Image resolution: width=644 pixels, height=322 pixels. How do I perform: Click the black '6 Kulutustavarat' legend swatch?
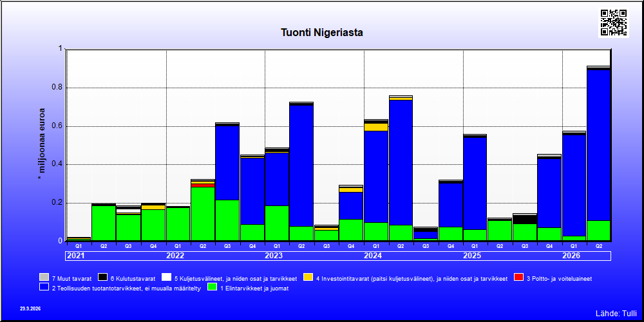pyautogui.click(x=102, y=278)
